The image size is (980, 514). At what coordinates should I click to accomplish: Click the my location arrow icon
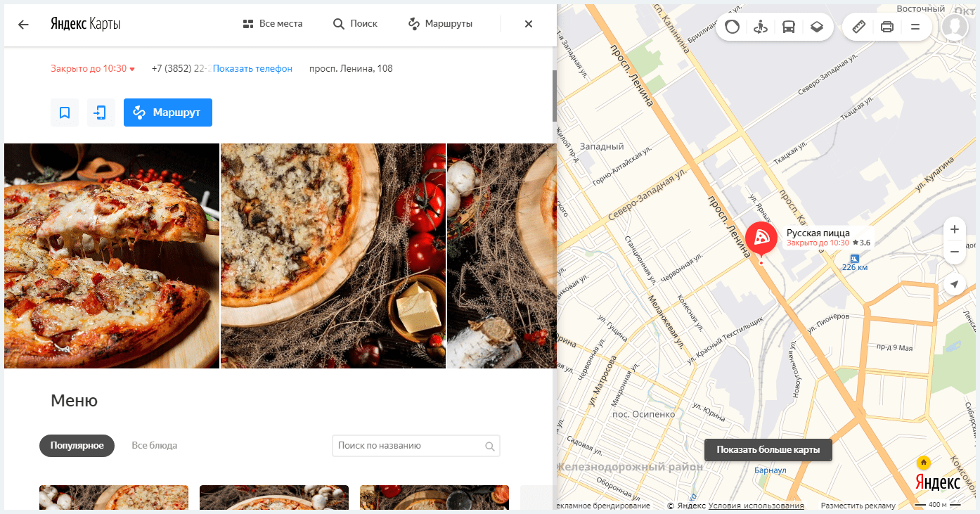954,285
